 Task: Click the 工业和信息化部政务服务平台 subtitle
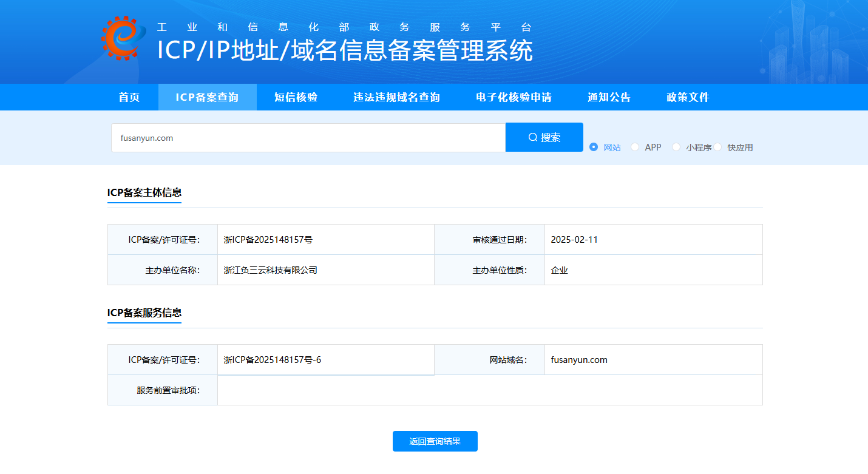(x=344, y=27)
